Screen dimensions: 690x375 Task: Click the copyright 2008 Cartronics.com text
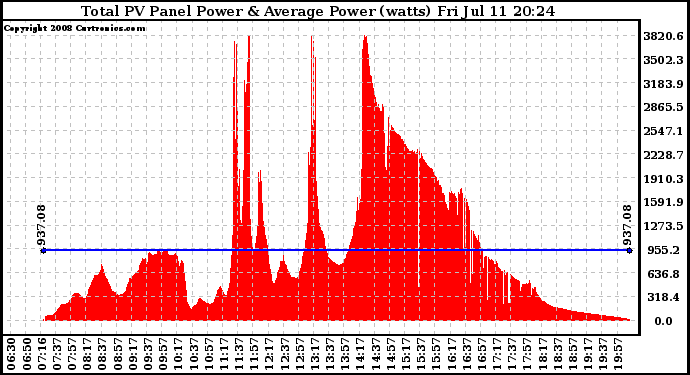click(75, 28)
